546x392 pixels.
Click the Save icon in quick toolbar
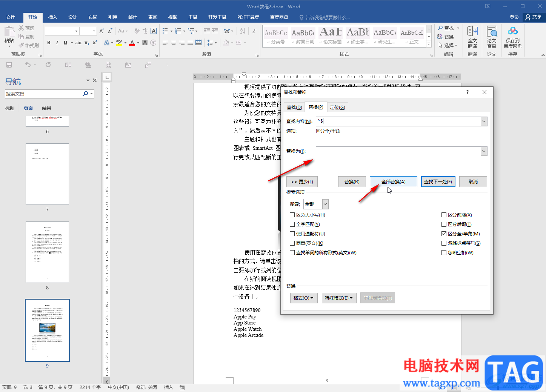coord(9,65)
